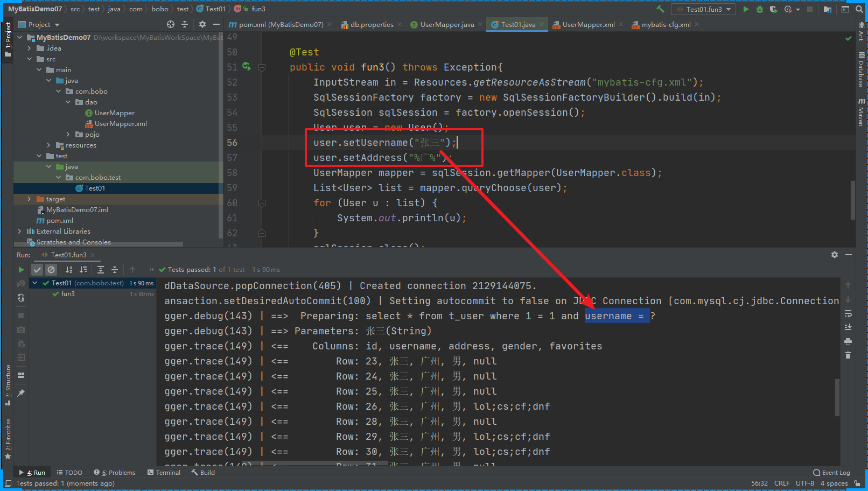Open the Test01.fun3 run configuration dropdown

point(704,9)
